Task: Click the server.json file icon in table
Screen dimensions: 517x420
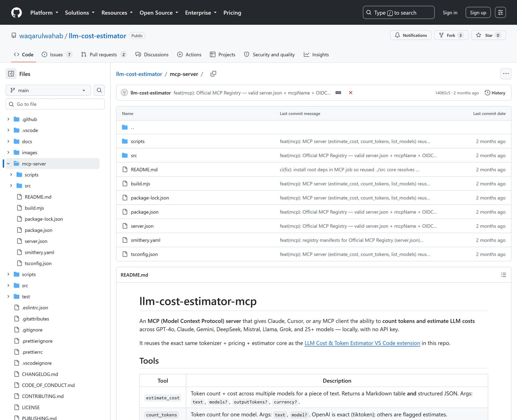Action: (125, 226)
